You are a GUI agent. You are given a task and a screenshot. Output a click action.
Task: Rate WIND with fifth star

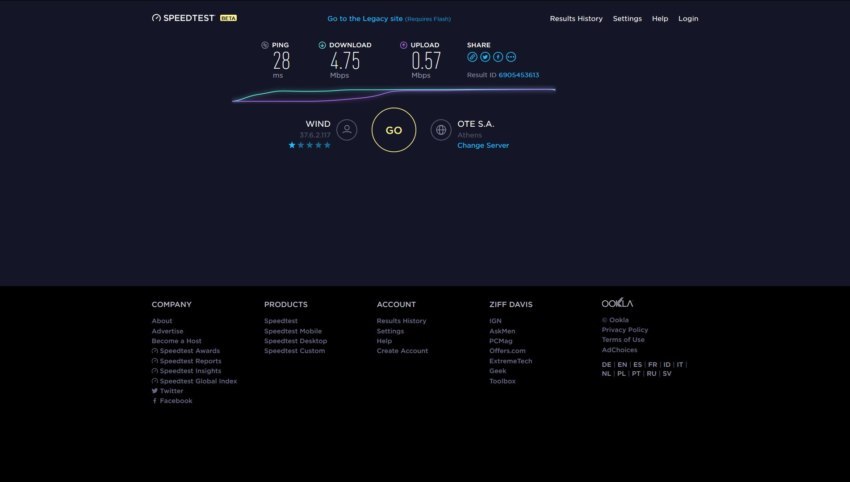(327, 145)
